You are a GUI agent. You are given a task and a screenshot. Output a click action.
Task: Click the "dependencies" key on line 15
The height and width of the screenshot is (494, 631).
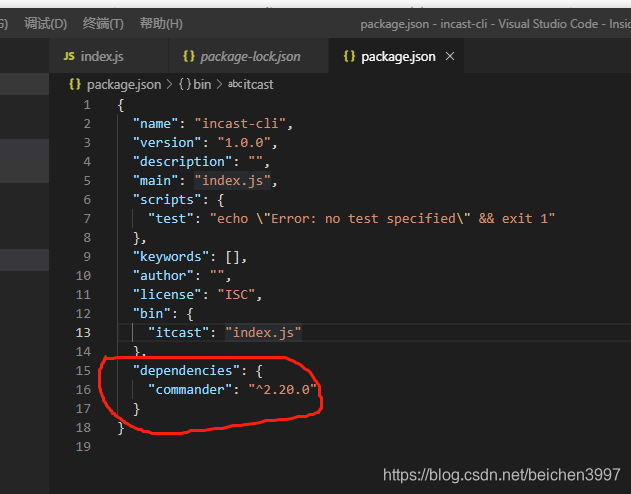pyautogui.click(x=186, y=370)
